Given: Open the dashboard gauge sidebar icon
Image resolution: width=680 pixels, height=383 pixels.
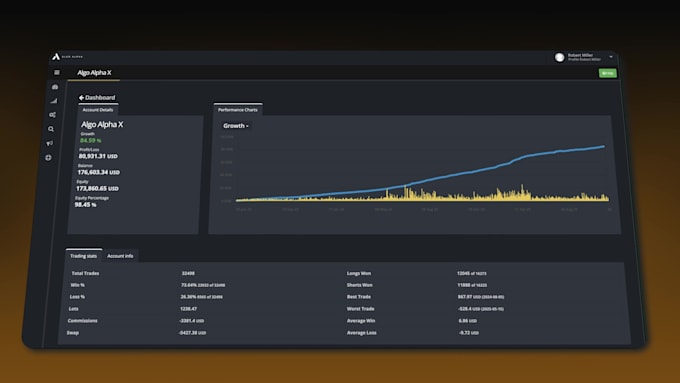Looking at the screenshot, I should pos(55,87).
